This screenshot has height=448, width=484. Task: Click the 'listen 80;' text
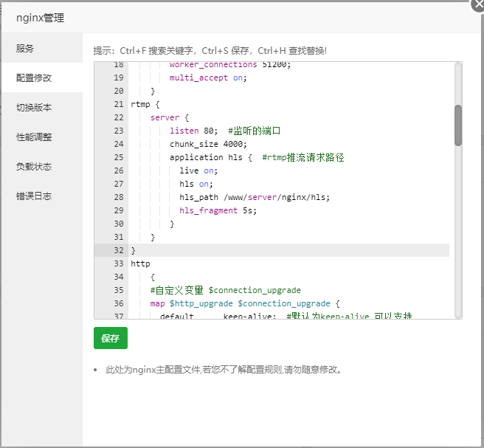193,131
